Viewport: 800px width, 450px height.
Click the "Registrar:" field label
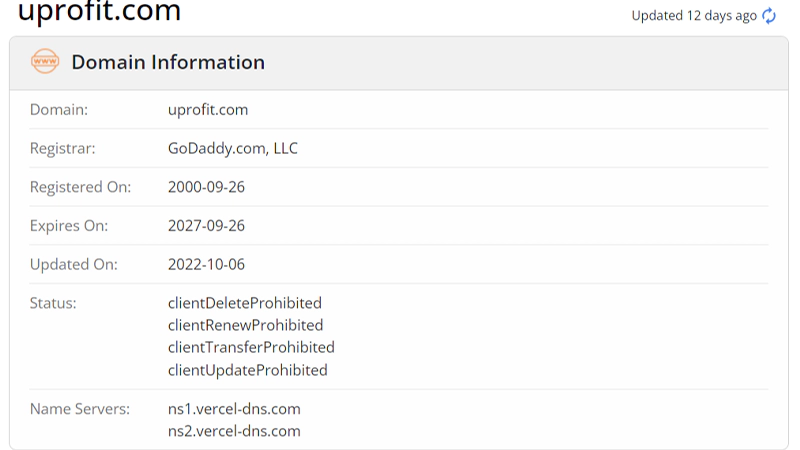tap(63, 148)
